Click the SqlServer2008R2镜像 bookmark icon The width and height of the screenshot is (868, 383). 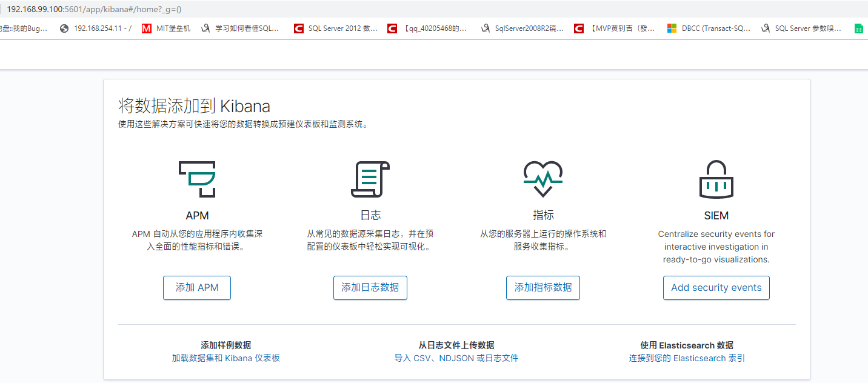click(485, 28)
